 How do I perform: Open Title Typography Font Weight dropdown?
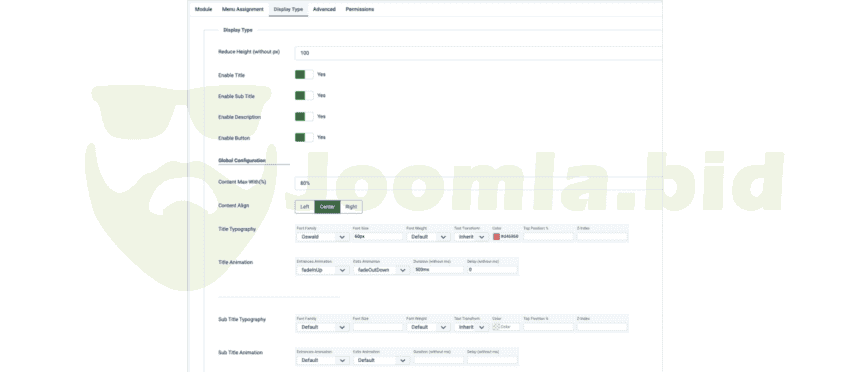pos(428,237)
